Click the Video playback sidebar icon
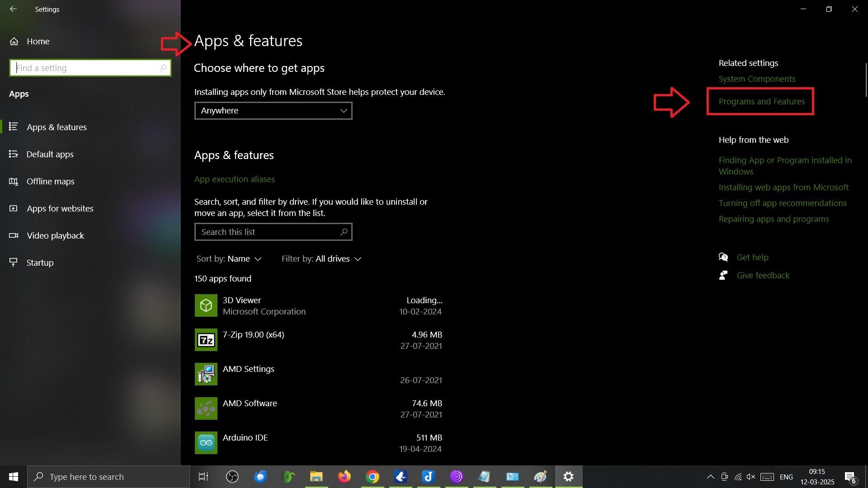Screen dimensions: 868x488 13,235
